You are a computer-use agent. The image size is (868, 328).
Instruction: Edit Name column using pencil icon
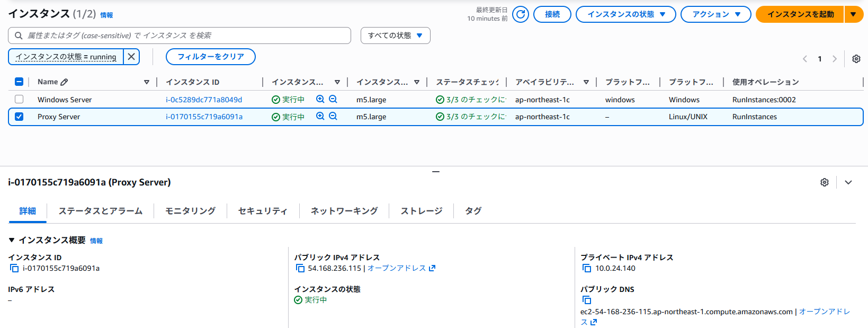[65, 82]
